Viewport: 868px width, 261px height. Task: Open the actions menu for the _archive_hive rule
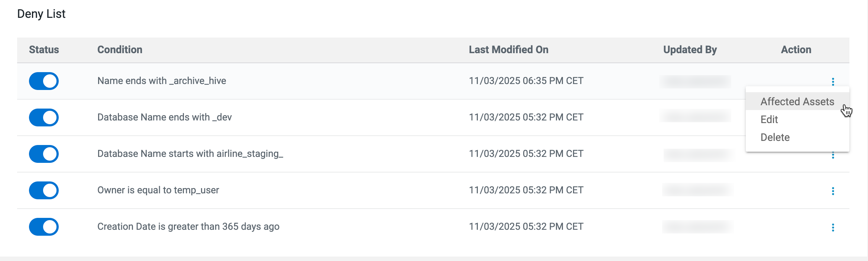click(833, 81)
